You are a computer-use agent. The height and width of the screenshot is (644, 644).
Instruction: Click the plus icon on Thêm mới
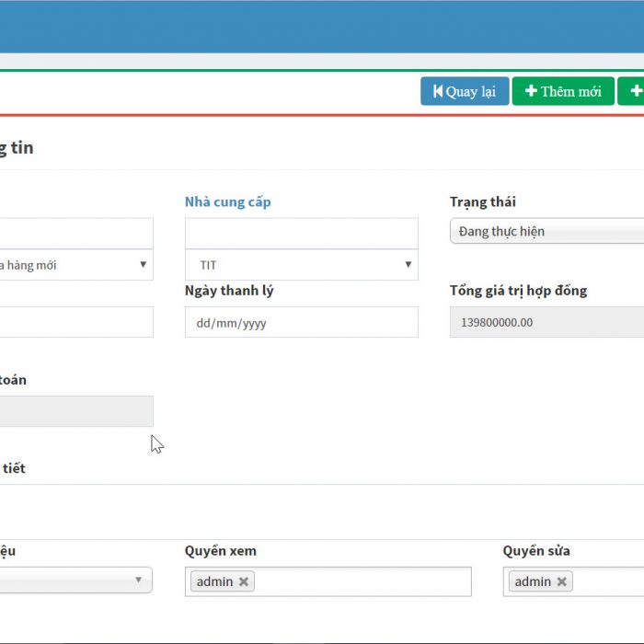[x=531, y=91]
